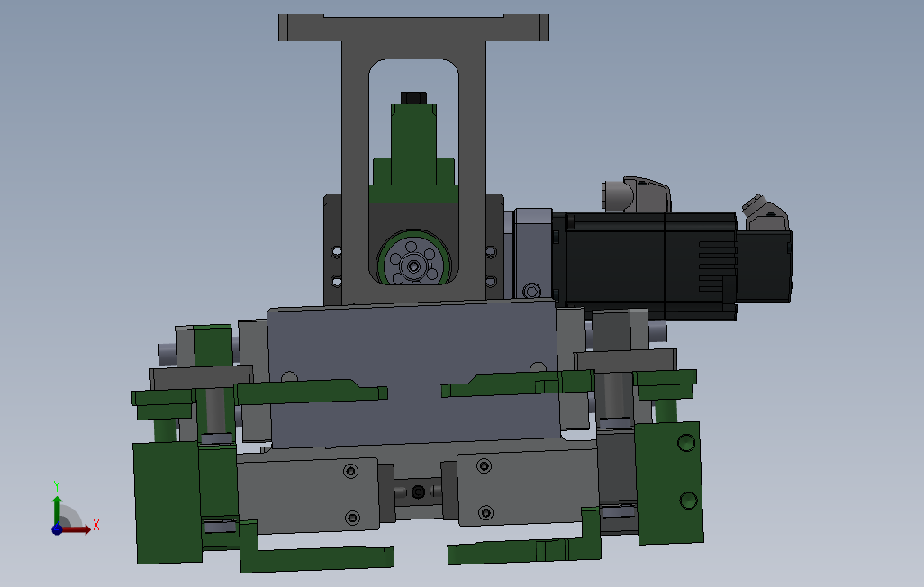This screenshot has height=587, width=924.
Task: Select the black servo motor body
Action: tap(645, 266)
